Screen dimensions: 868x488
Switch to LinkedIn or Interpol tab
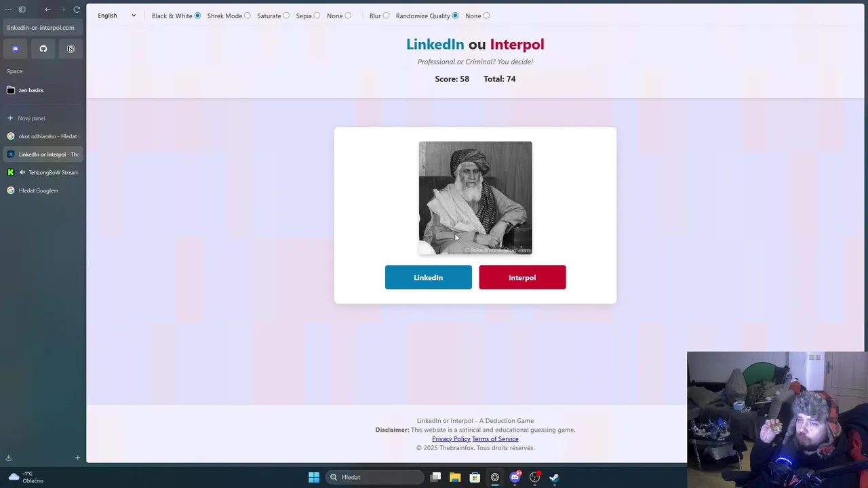[43, 155]
